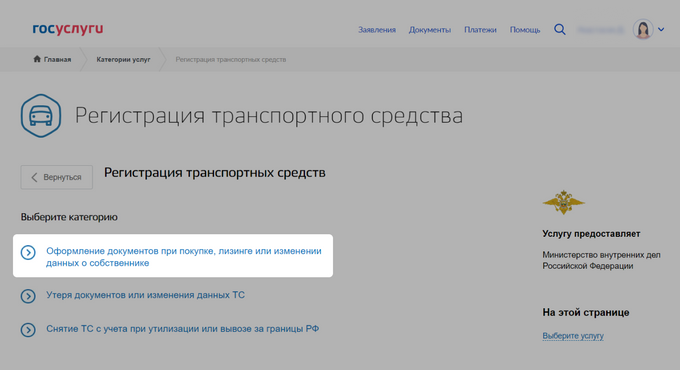
Task: Click arrow icon beside Снятие ТС
Action: pyautogui.click(x=28, y=330)
